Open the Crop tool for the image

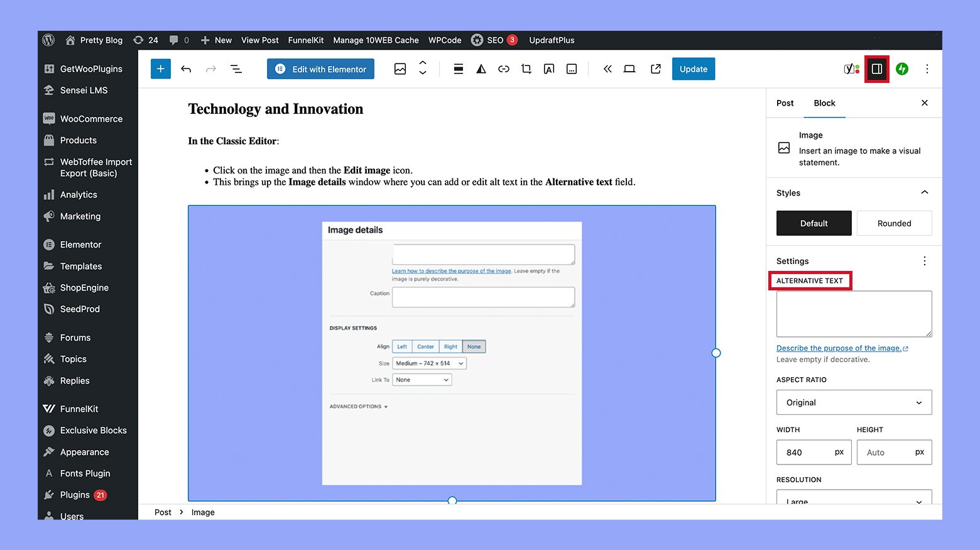coord(526,69)
